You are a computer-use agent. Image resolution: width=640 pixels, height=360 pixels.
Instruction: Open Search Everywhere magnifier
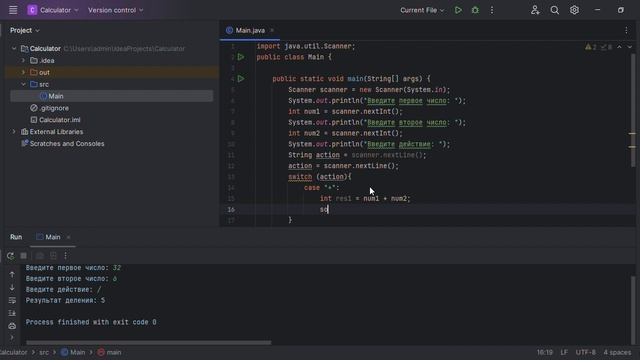point(554,10)
